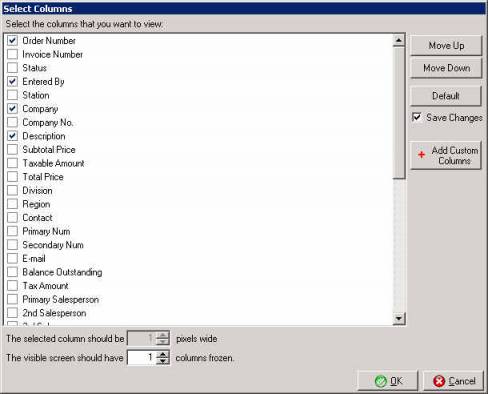This screenshot has width=488, height=394.
Task: Tick the Tax Amount checkbox
Action: click(x=12, y=286)
